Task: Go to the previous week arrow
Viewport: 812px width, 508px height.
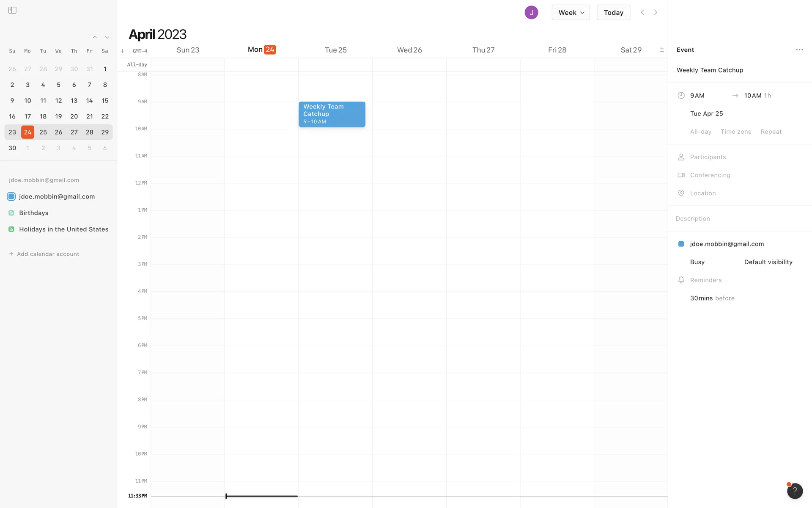Action: (642, 13)
